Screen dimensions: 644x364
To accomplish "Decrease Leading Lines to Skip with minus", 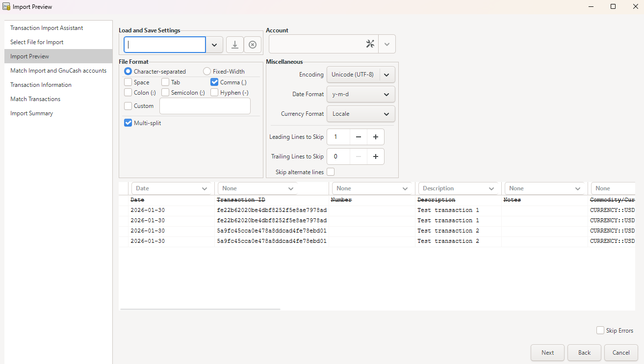I will point(359,137).
